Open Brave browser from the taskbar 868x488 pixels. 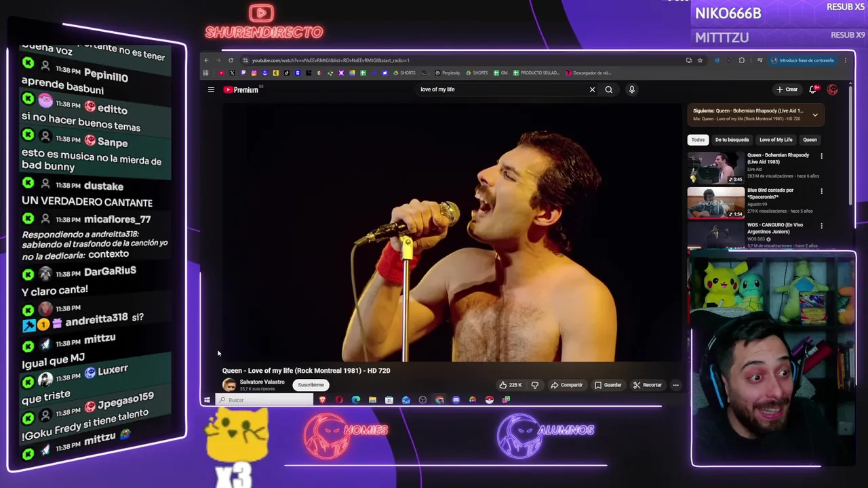coord(322,400)
